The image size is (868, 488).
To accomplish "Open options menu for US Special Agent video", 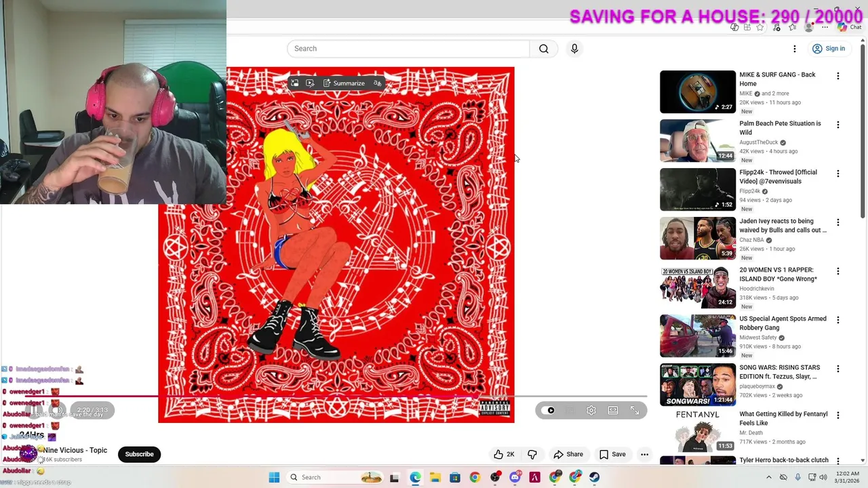I will [x=838, y=321].
